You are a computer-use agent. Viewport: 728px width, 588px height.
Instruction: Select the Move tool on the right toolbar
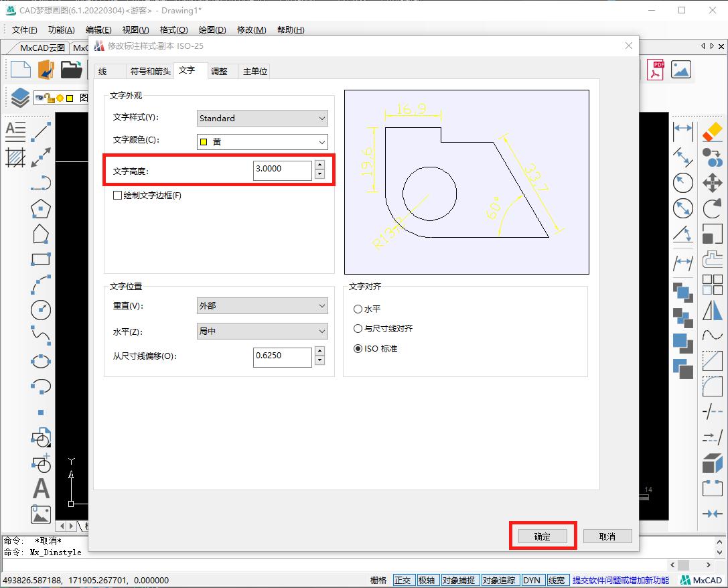coord(713,182)
